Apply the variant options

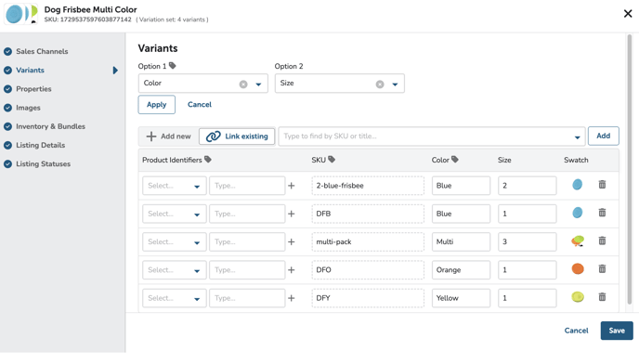(156, 105)
